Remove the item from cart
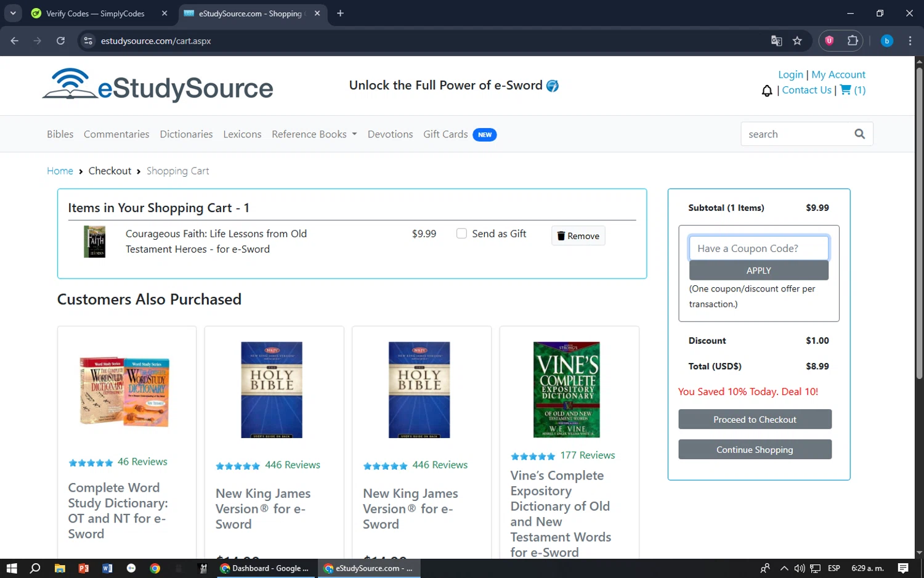Image resolution: width=924 pixels, height=578 pixels. pos(578,235)
